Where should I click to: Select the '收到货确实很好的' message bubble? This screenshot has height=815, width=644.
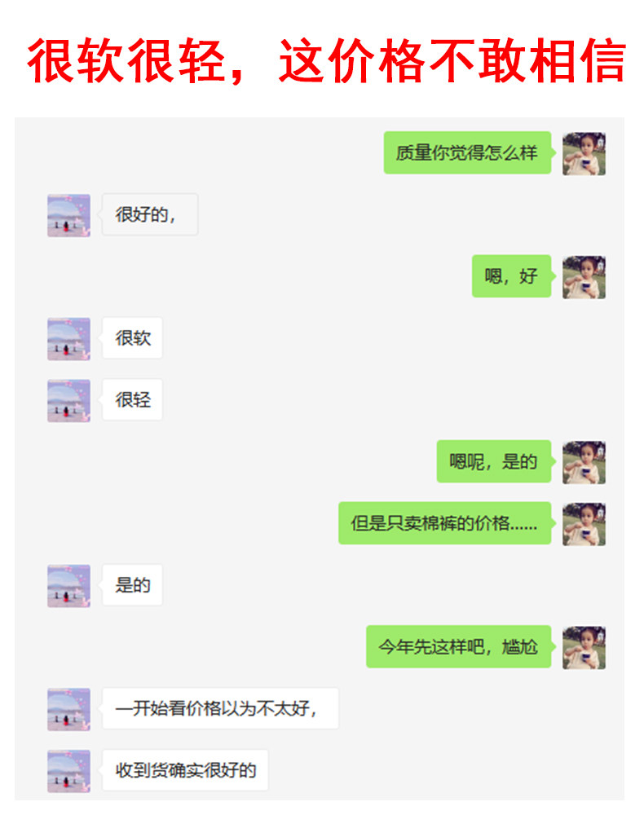pos(185,770)
